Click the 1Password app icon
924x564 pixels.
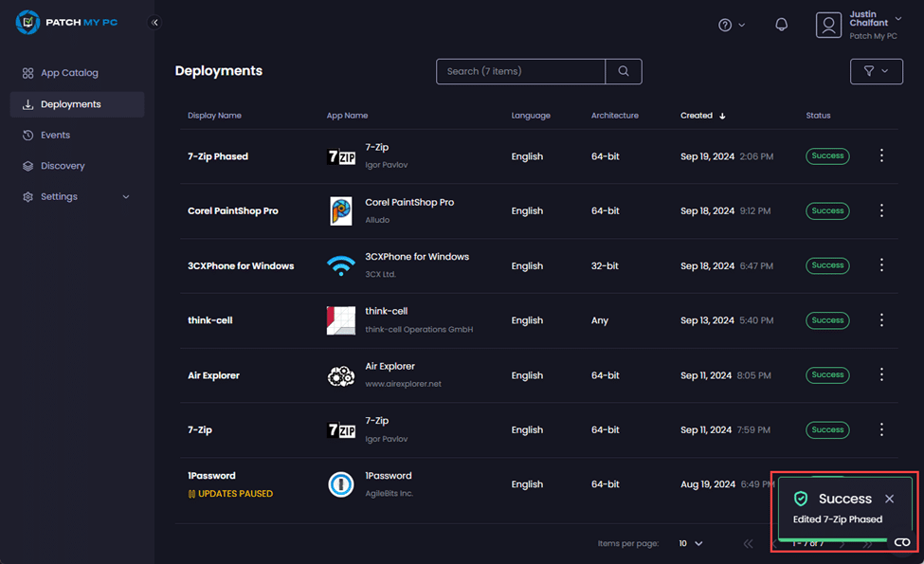click(340, 484)
